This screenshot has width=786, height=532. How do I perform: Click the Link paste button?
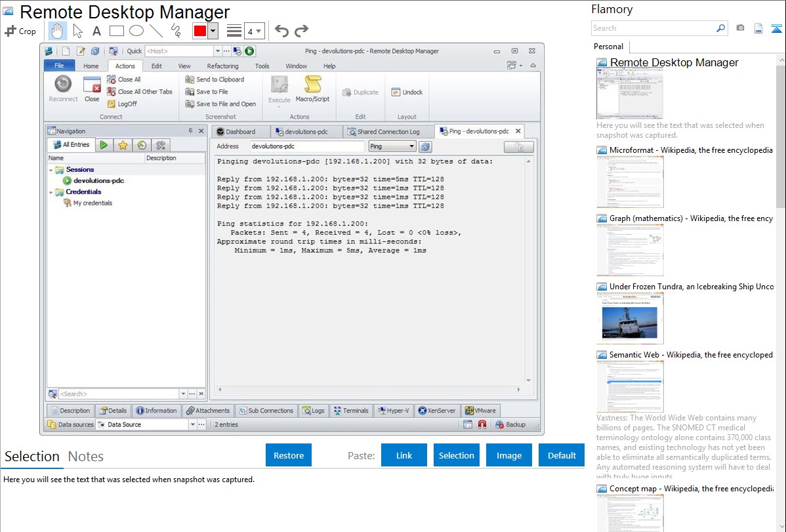(x=404, y=455)
